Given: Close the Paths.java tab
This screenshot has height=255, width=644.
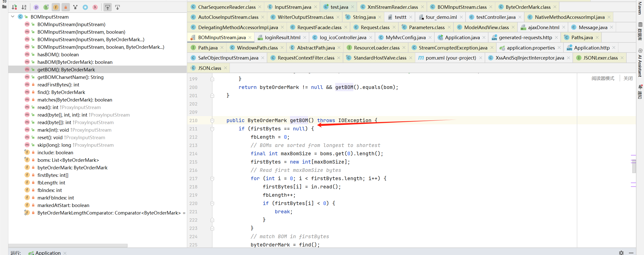Looking at the screenshot, I should [597, 37].
